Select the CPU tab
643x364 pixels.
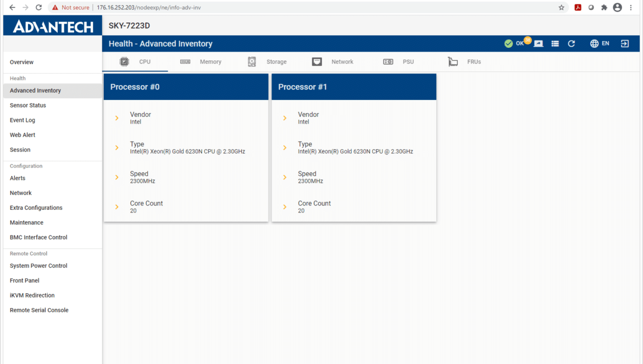click(135, 62)
